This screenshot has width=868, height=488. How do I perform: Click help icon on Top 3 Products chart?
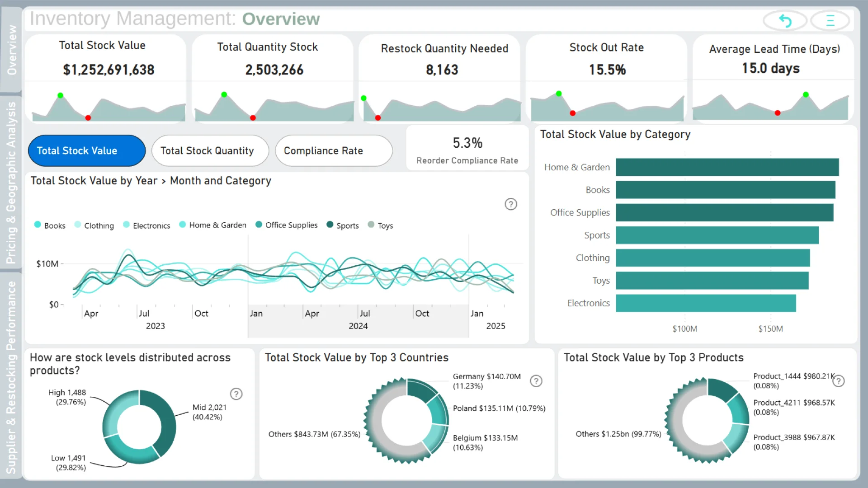tap(838, 381)
